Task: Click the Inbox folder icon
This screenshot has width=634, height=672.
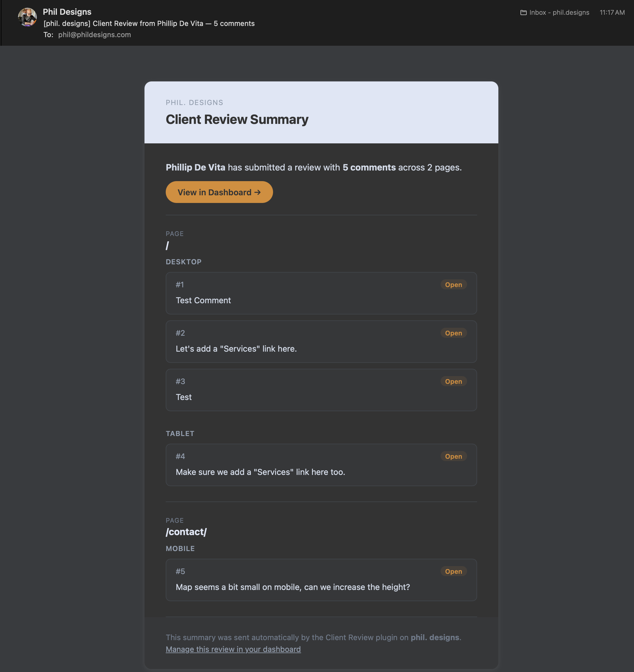Action: (x=523, y=12)
